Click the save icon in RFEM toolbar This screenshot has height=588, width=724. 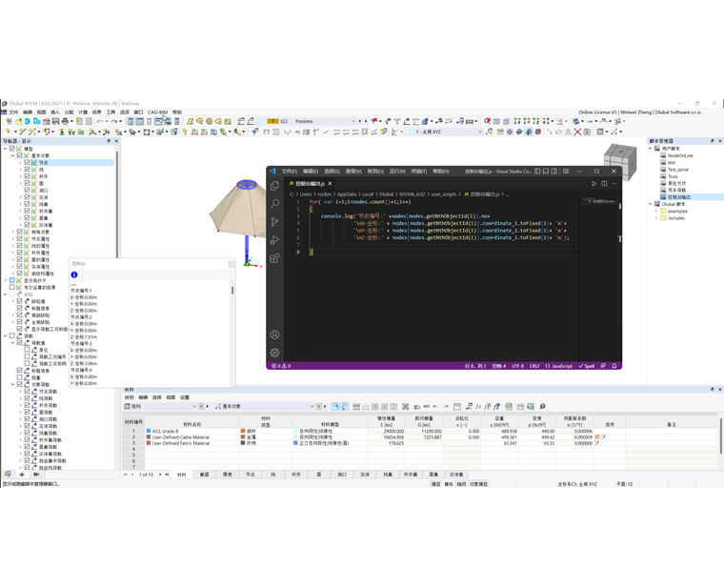55,121
